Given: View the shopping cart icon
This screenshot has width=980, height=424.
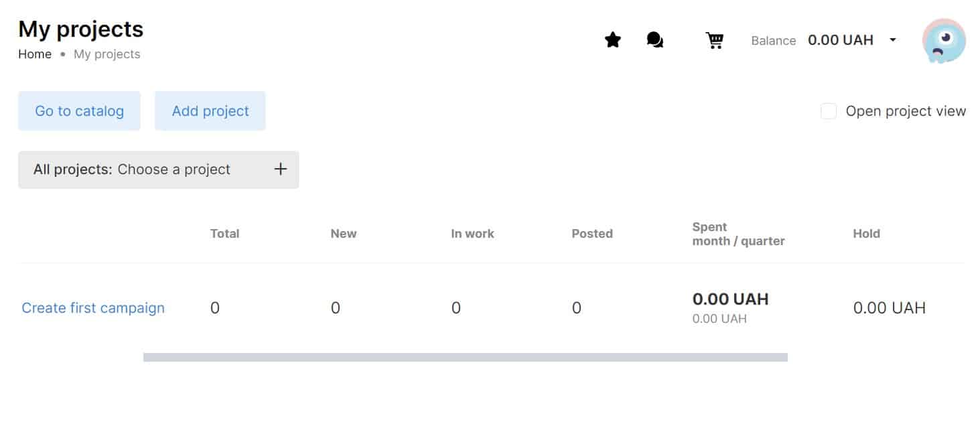Looking at the screenshot, I should [715, 40].
